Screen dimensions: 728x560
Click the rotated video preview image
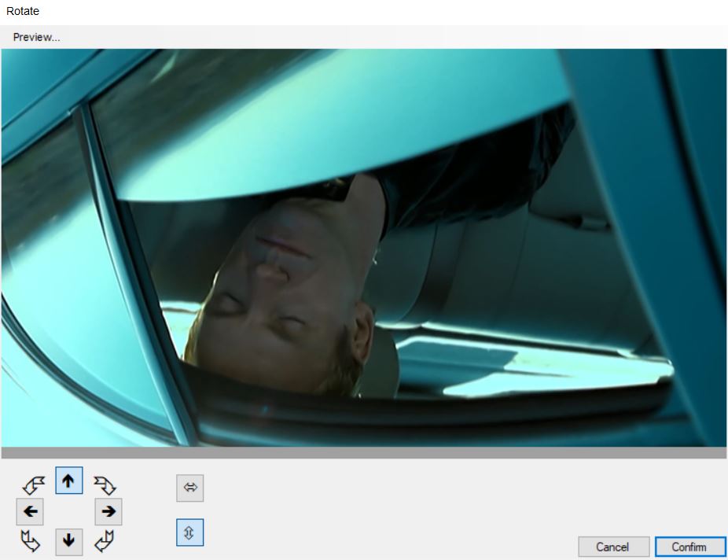coord(363,248)
